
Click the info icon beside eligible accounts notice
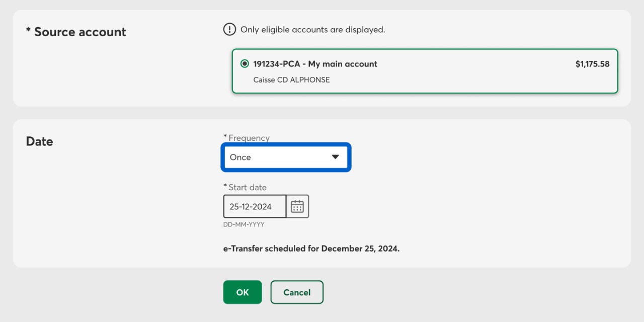(229, 30)
